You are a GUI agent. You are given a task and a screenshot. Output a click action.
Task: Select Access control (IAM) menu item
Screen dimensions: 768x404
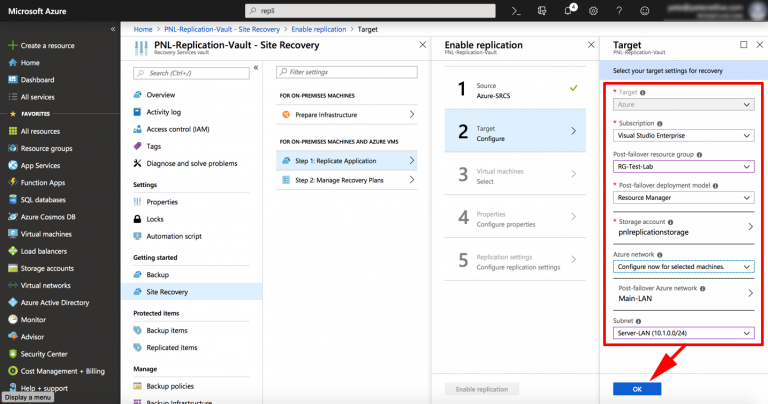pos(178,129)
